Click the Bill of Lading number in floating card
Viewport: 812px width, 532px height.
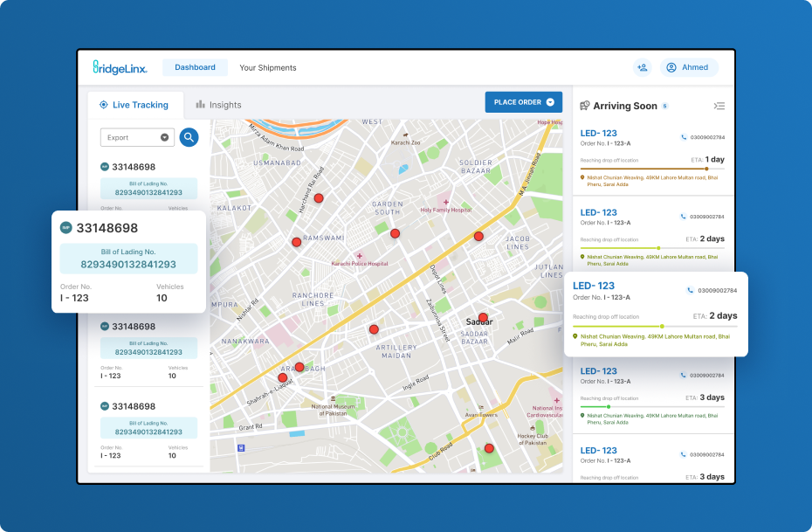[128, 264]
